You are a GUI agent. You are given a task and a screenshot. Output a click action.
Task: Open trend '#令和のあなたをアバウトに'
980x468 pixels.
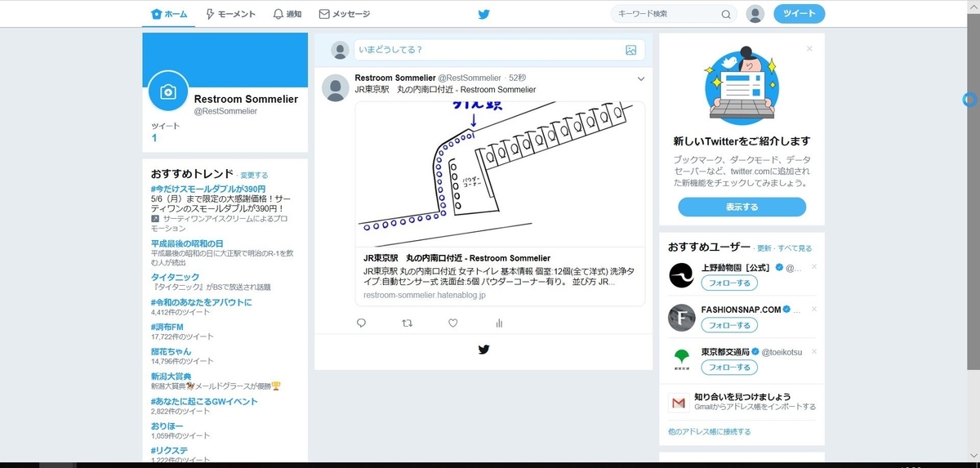(x=202, y=302)
